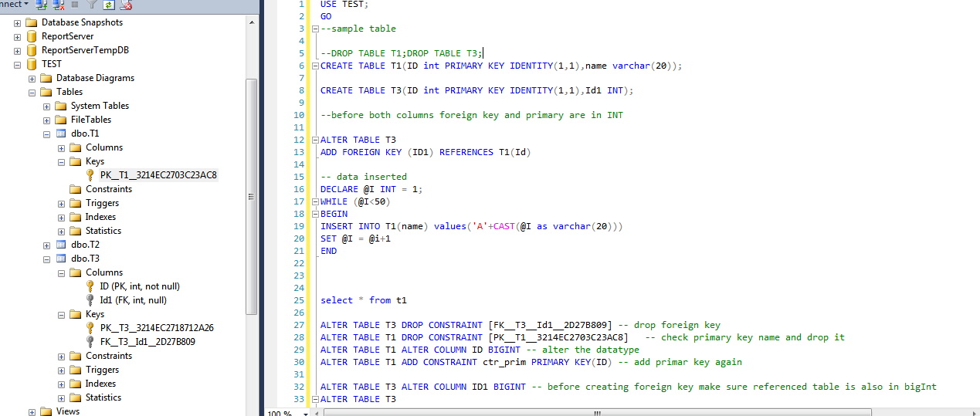This screenshot has width=980, height=416.
Task: Click the dbo.T1 table icon
Action: point(61,134)
